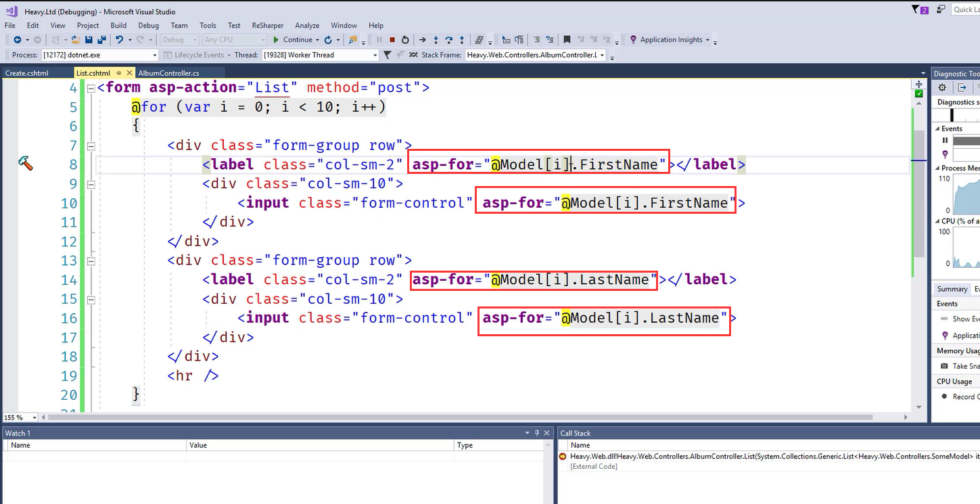
Task: Click the thread filter funnel icon
Action: pyautogui.click(x=387, y=55)
